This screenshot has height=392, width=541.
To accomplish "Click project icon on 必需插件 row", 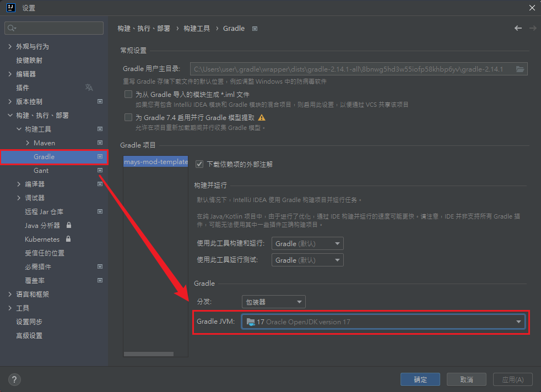I will click(100, 266).
